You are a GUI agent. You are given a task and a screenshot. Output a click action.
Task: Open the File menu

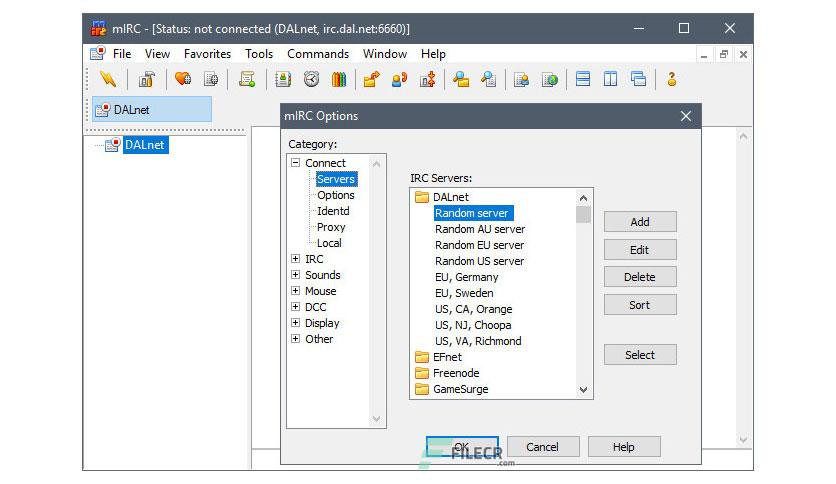click(x=122, y=54)
